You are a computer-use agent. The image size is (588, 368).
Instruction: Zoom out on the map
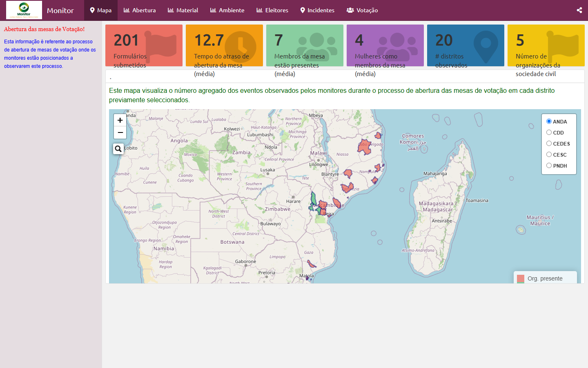[120, 132]
